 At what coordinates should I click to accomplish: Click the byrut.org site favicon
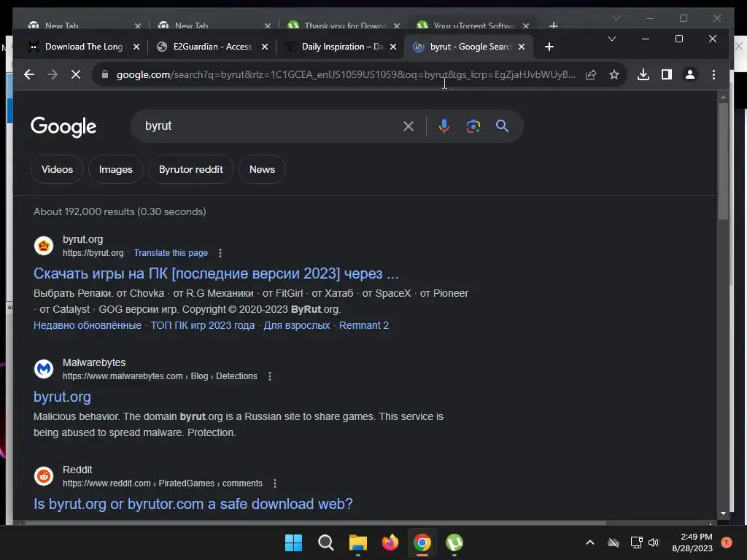coord(44,246)
